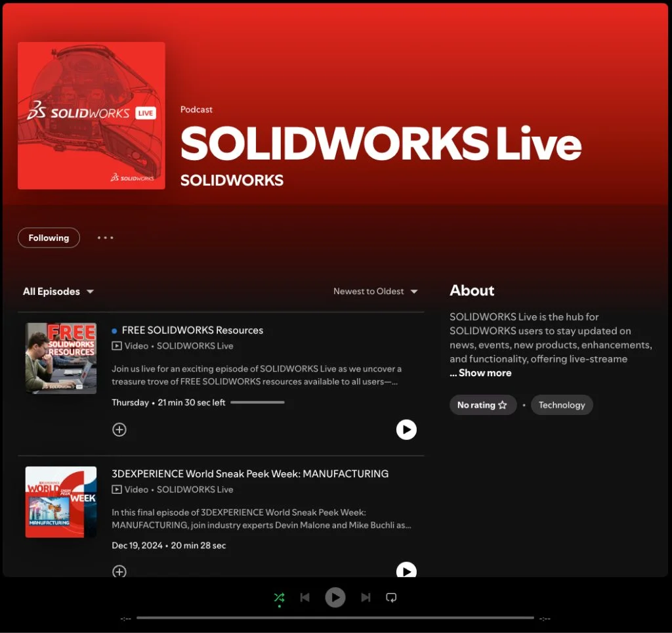Rate the podcast via No rating button
Viewport: 672px width, 633px height.
pyautogui.click(x=482, y=405)
